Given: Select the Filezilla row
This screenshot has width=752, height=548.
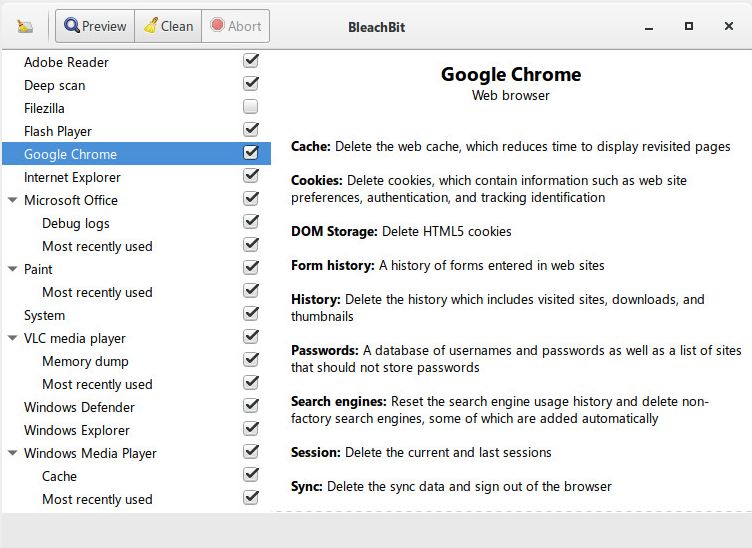Looking at the screenshot, I should tap(136, 108).
